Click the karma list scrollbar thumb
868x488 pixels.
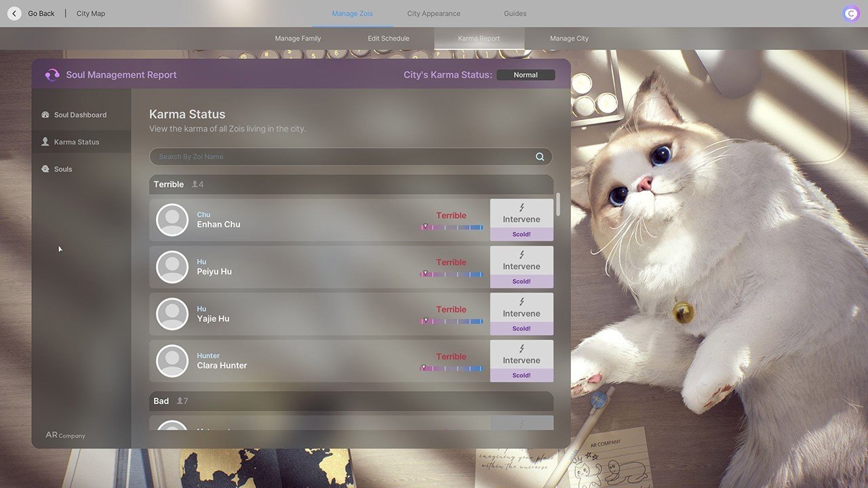(x=558, y=204)
